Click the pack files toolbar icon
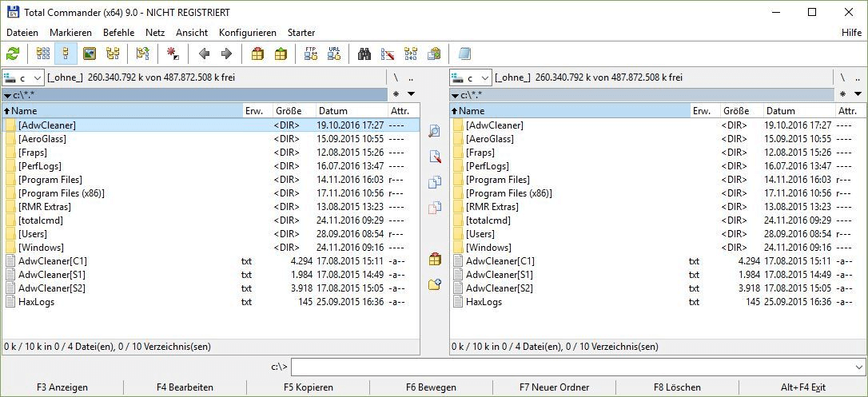The width and height of the screenshot is (868, 397). (257, 54)
